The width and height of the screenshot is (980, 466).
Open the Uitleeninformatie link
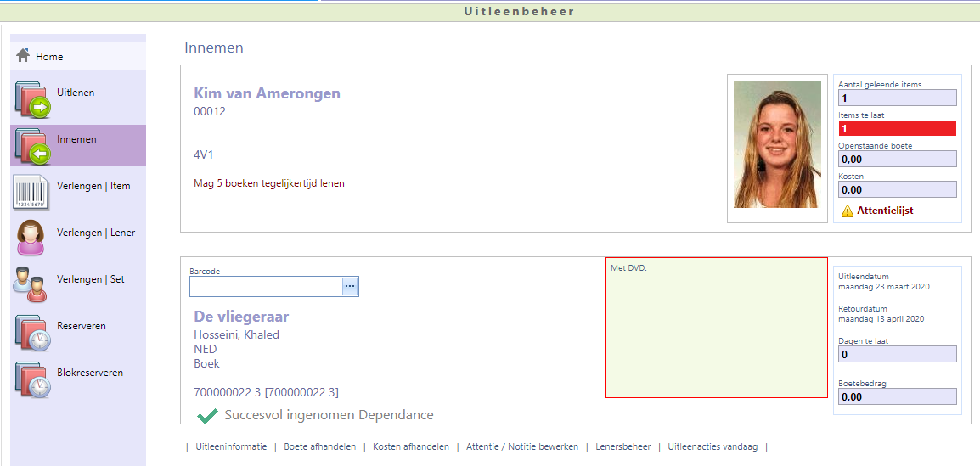click(x=231, y=446)
